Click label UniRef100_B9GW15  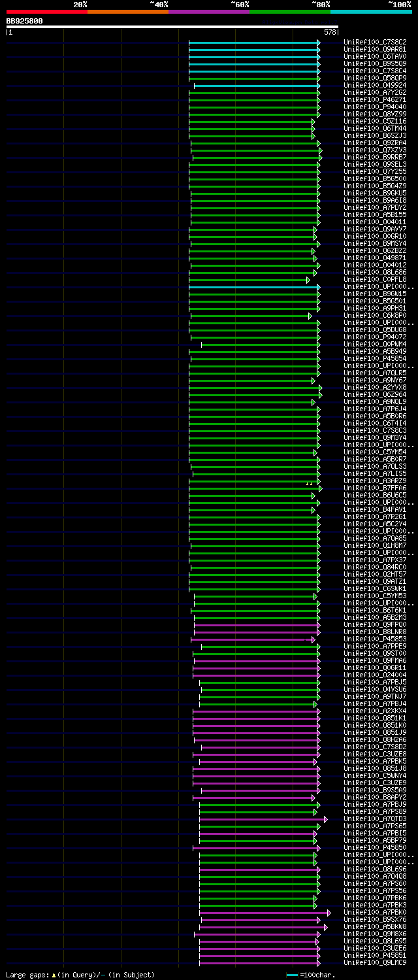pos(375,294)
